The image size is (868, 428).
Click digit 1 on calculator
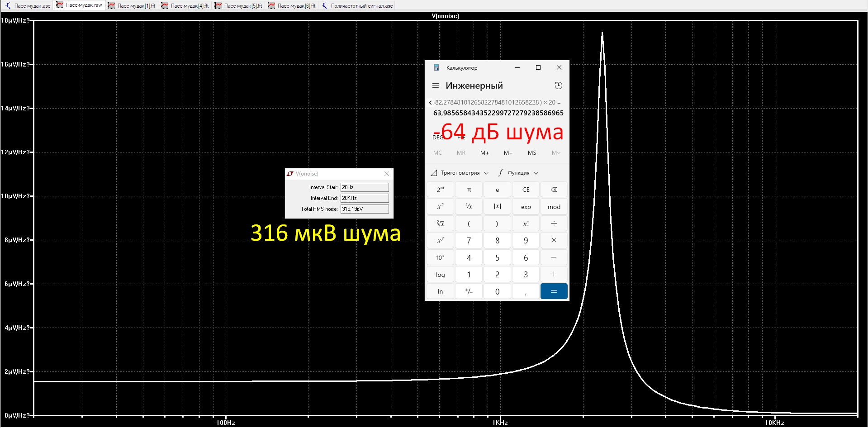pos(469,275)
